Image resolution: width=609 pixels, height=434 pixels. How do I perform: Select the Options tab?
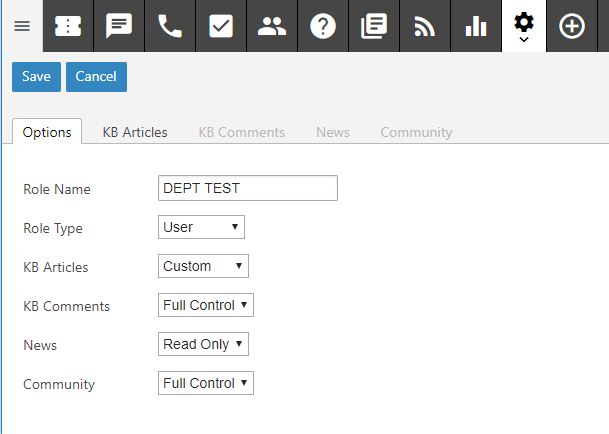(x=47, y=132)
